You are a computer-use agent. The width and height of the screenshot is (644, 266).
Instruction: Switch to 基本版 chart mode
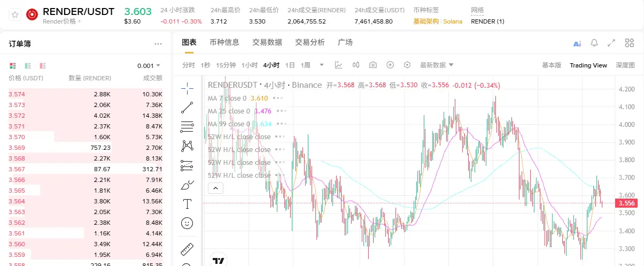552,65
